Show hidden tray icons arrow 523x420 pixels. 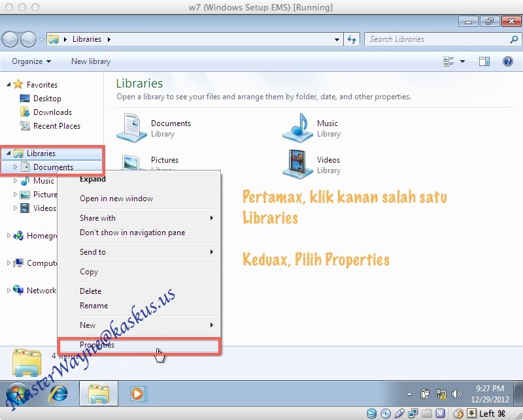point(410,395)
